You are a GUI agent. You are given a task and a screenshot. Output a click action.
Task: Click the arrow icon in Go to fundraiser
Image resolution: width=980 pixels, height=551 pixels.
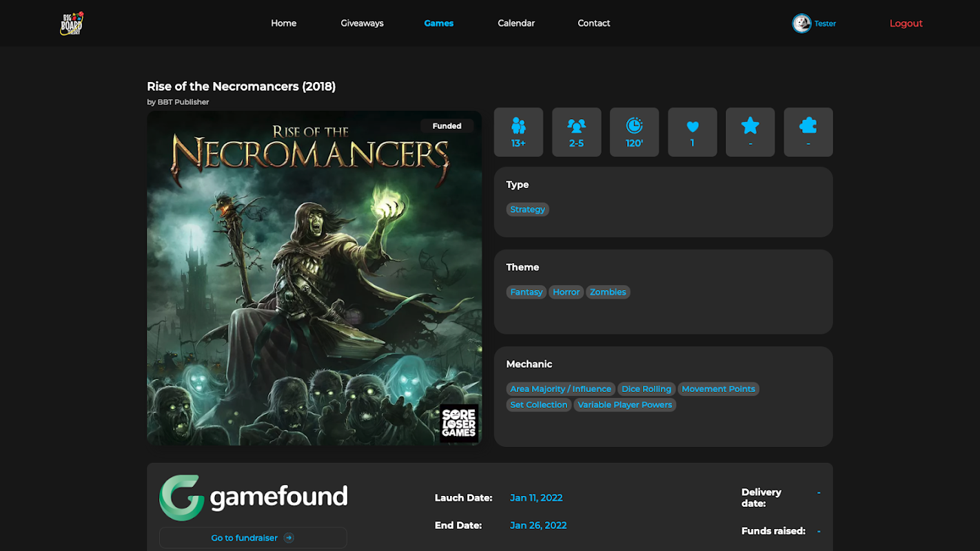point(289,538)
